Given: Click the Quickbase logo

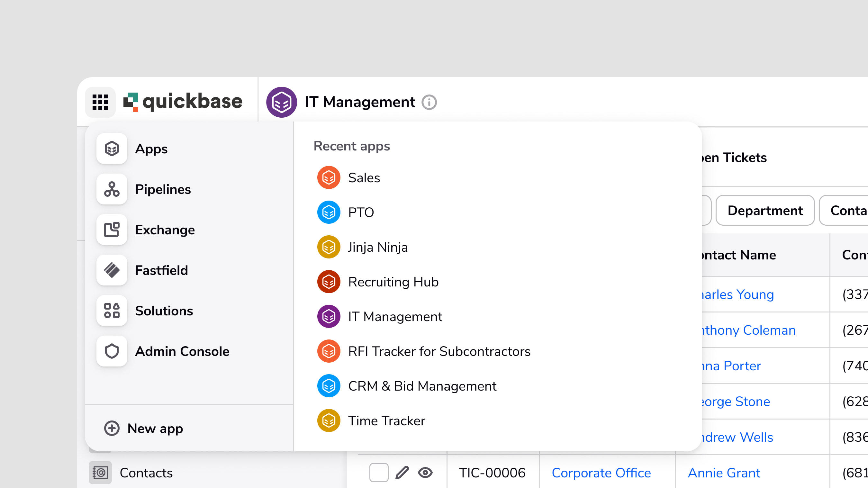Looking at the screenshot, I should tap(183, 102).
